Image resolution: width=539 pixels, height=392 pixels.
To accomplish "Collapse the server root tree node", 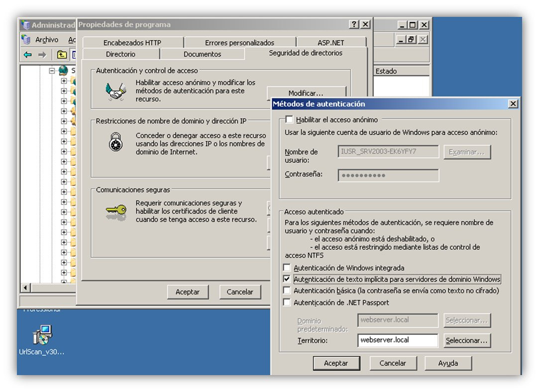I will pos(52,71).
